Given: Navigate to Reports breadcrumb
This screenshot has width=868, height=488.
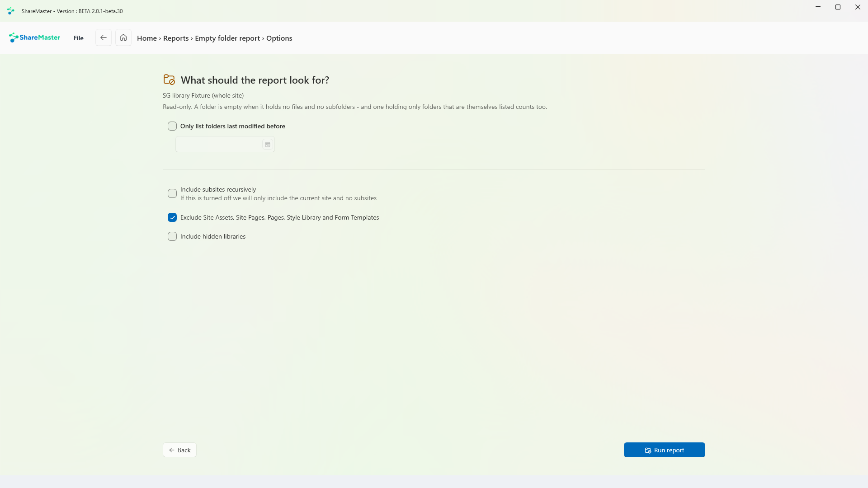Looking at the screenshot, I should 176,38.
